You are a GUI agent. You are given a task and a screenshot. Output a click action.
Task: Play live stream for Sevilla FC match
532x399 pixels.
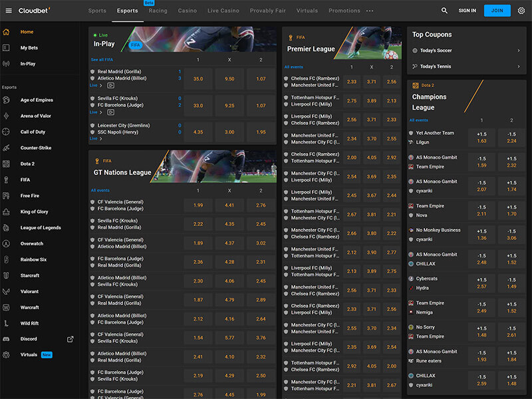110,112
